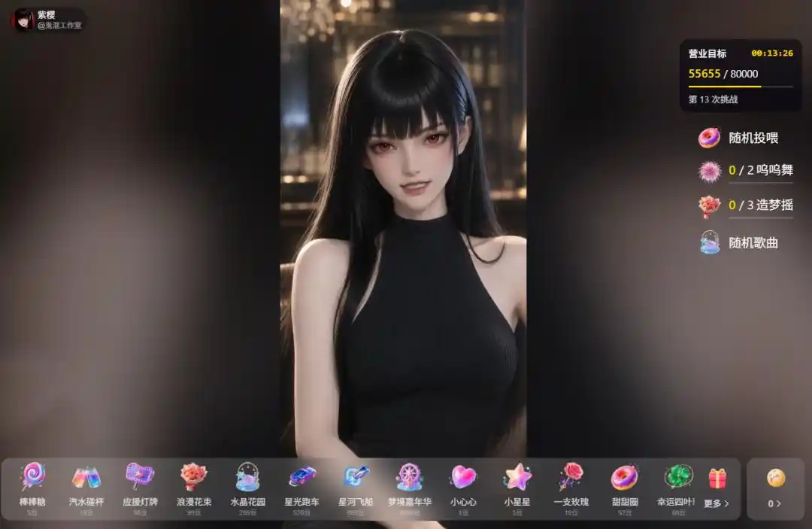Click the crystal ball icon beside 随机歌曲
812x529 pixels.
[709, 242]
